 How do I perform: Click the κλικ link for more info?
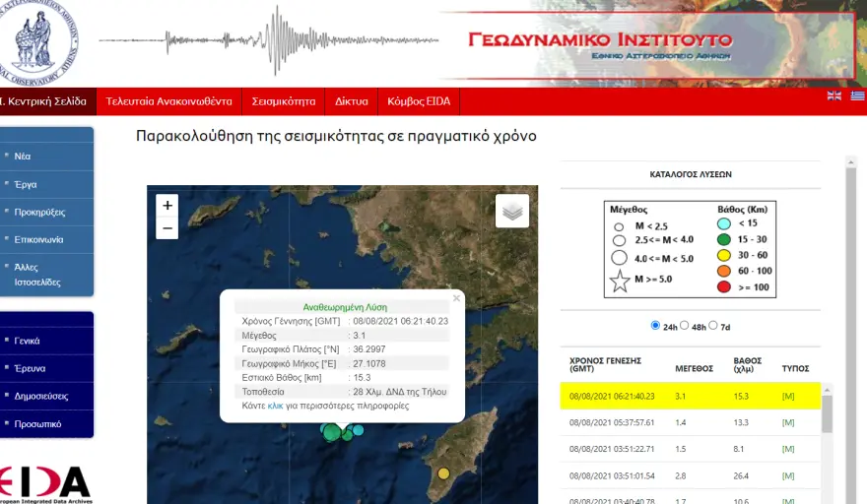(x=276, y=406)
